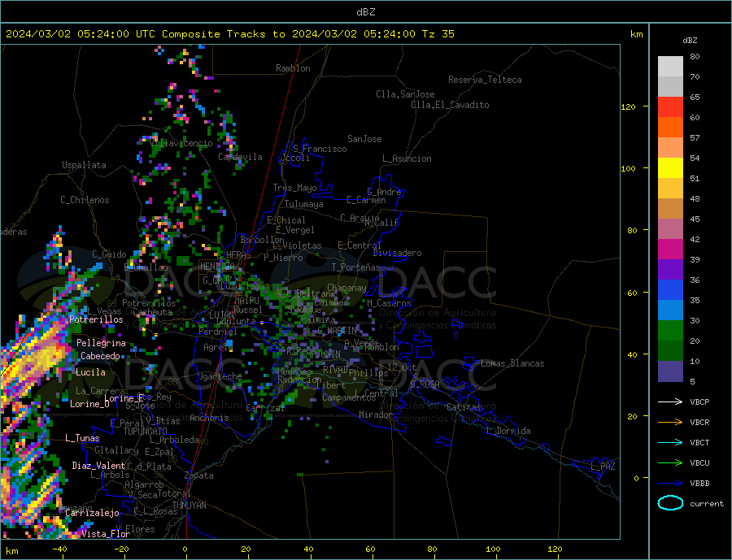Click the cyan 'current' ellipse symbol
This screenshot has width=732, height=560.
point(670,503)
